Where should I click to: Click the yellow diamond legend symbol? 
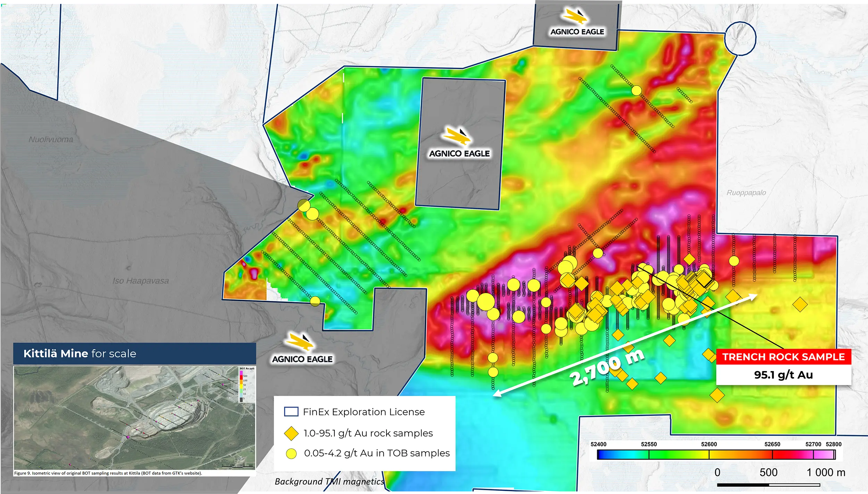(291, 433)
